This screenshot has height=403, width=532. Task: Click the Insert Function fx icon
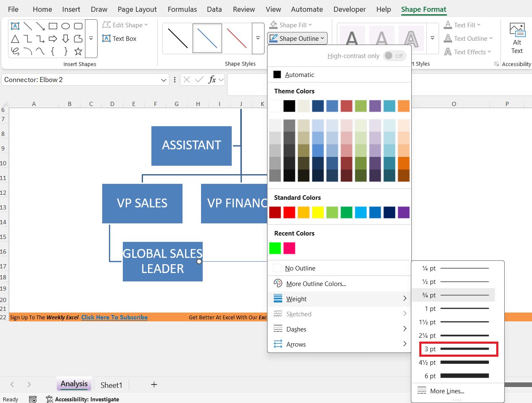(x=212, y=80)
